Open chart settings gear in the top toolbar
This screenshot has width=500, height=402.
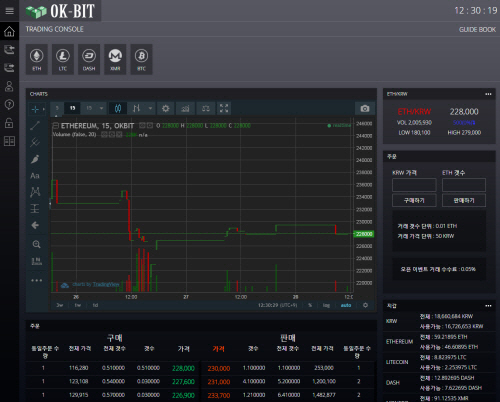pyautogui.click(x=166, y=108)
